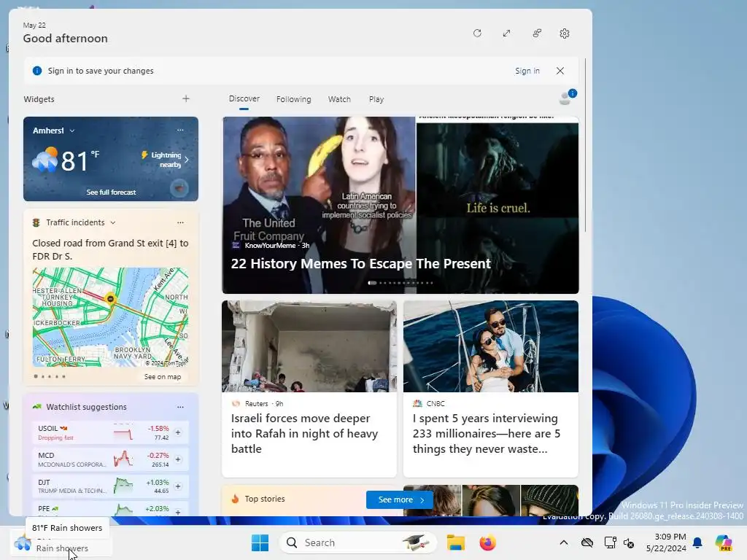
Task: Open the weather widgets taskbar button
Action: tap(61, 542)
